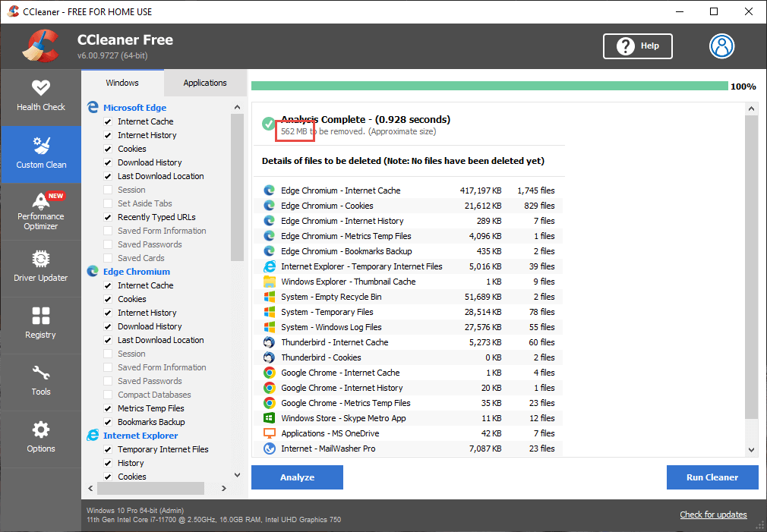Switch to the Windows tab
The height and width of the screenshot is (532, 767).
coord(122,83)
